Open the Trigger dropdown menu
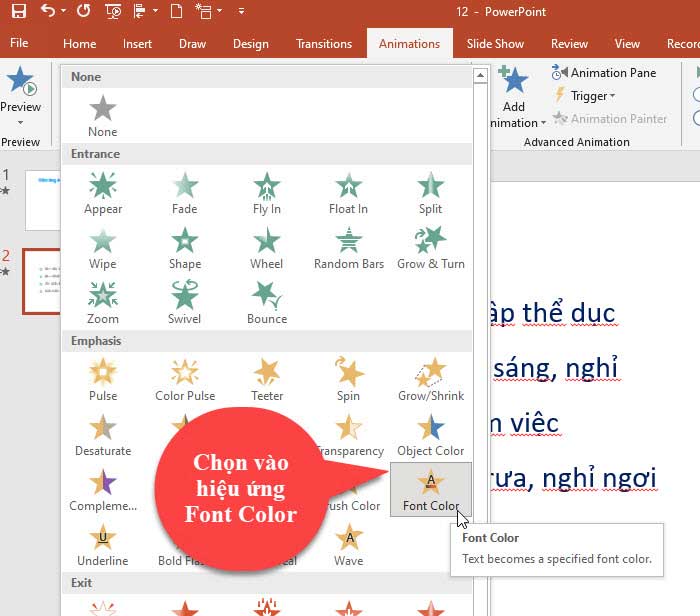 click(590, 96)
